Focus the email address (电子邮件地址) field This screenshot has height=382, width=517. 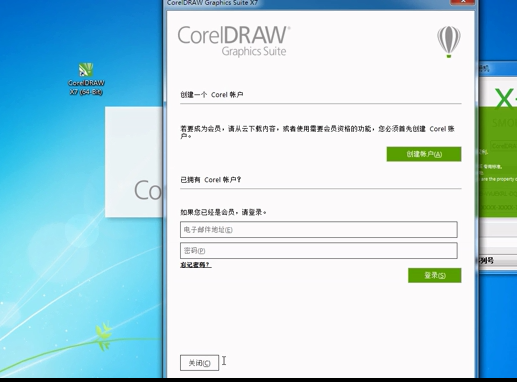point(319,229)
